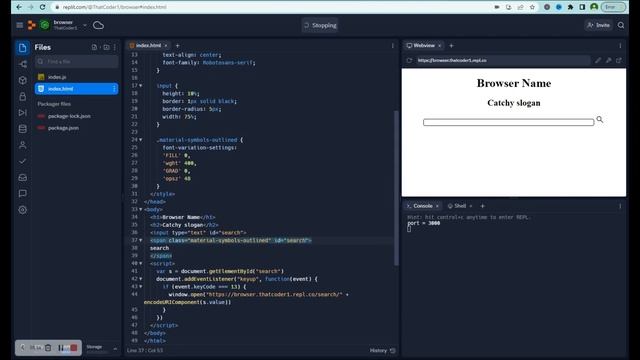The height and width of the screenshot is (360, 640).
Task: Open the Threads chat icon in sidebar
Action: click(x=22, y=193)
